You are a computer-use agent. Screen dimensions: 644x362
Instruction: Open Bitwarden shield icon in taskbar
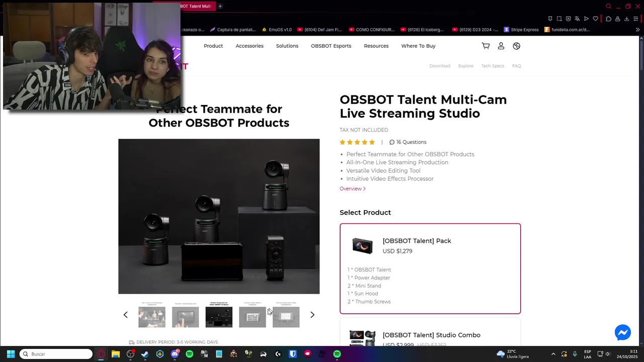pyautogui.click(x=293, y=354)
